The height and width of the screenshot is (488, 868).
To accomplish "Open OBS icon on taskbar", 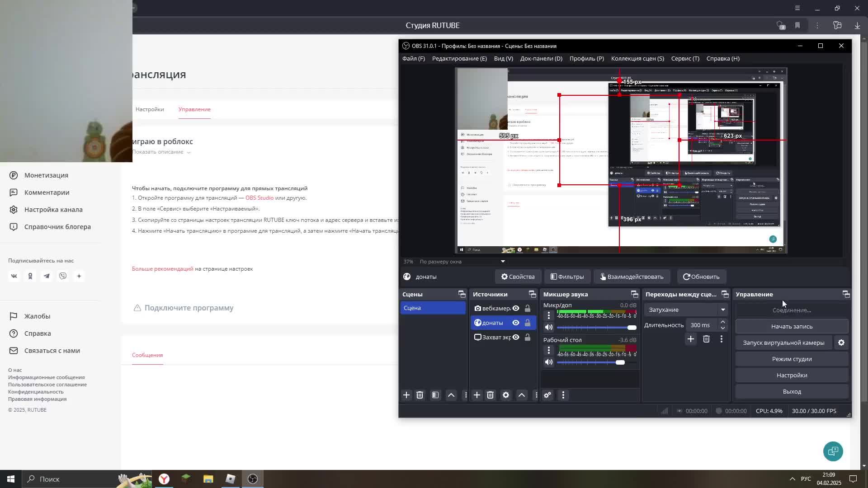I will (253, 479).
